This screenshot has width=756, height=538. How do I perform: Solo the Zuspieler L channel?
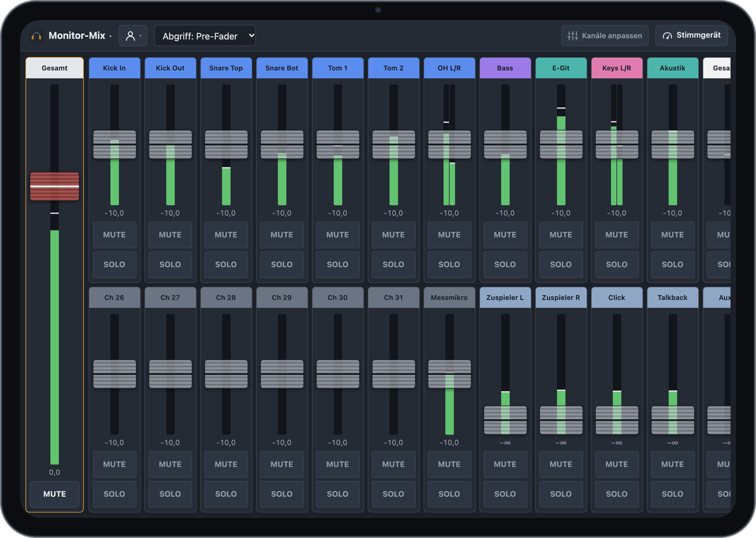tap(505, 494)
